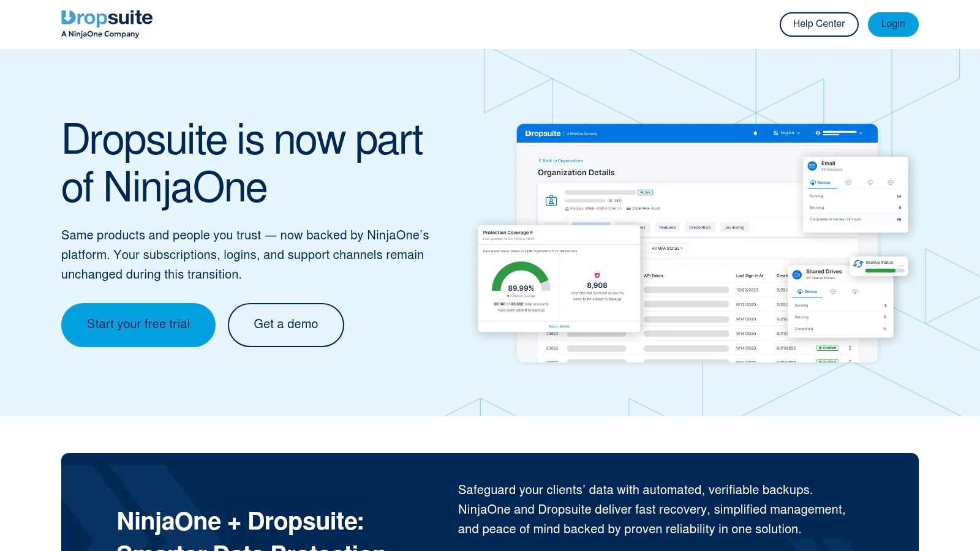The image size is (980, 551).
Task: Select the Features tab in preview
Action: [668, 227]
